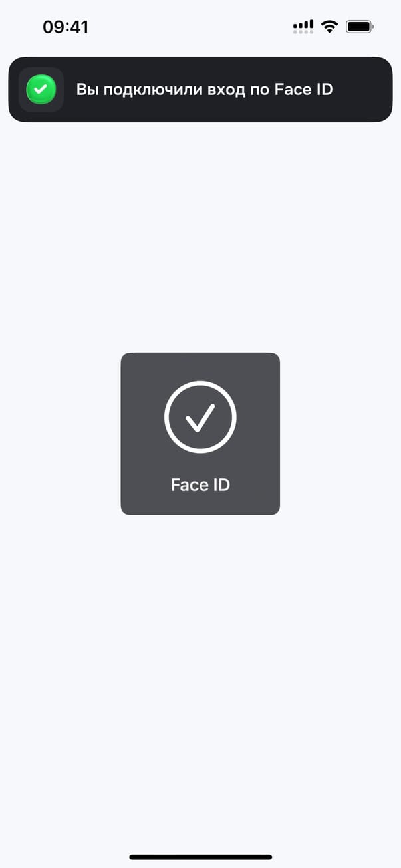Viewport: 401px width, 868px height.
Task: Tap the battery indicator icon
Action: 360,27
